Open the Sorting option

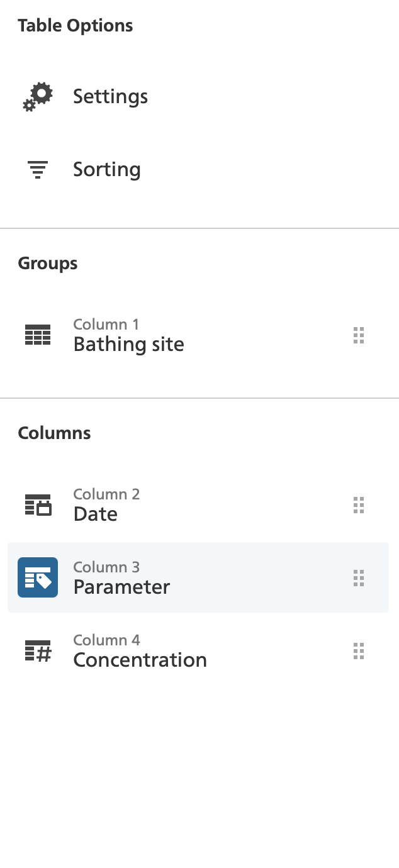(x=106, y=169)
